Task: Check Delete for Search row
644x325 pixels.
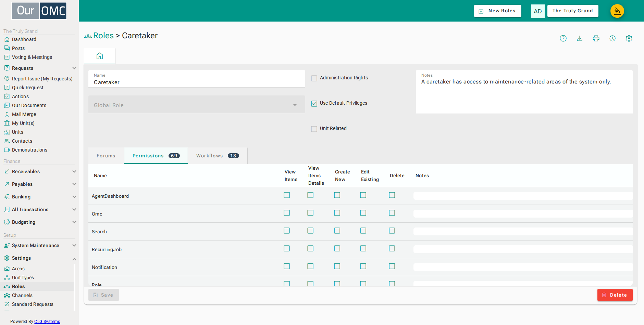Action: click(x=392, y=231)
